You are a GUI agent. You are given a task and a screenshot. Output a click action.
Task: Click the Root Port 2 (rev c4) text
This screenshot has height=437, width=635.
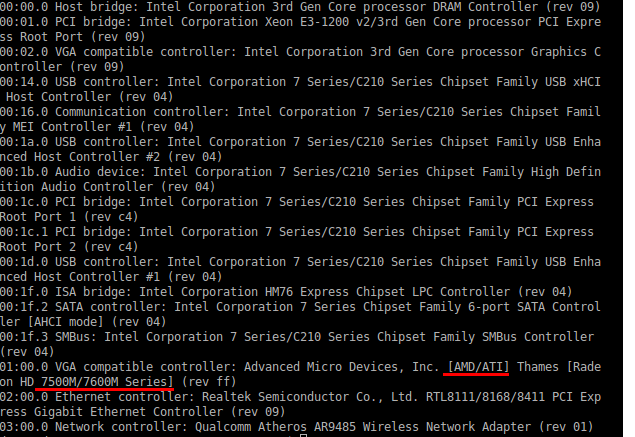69,247
